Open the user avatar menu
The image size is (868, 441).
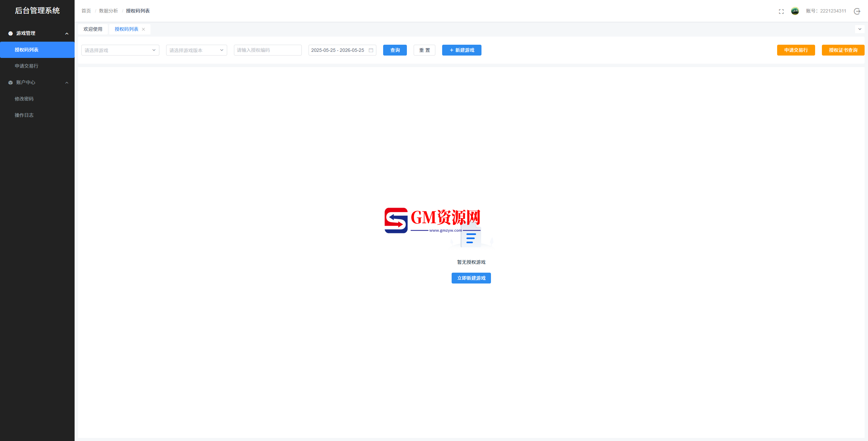[795, 11]
